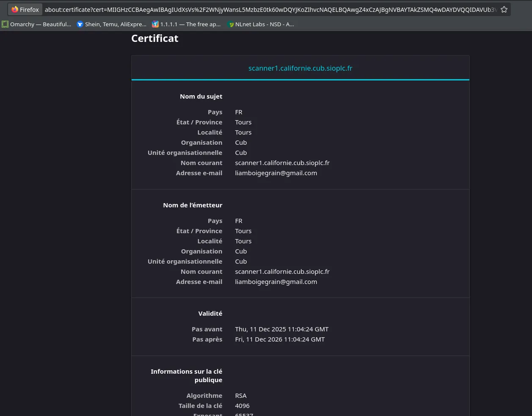The width and height of the screenshot is (532, 416).
Task: Open the Omarchy — Beautiful bookmark
Action: [x=41, y=24]
